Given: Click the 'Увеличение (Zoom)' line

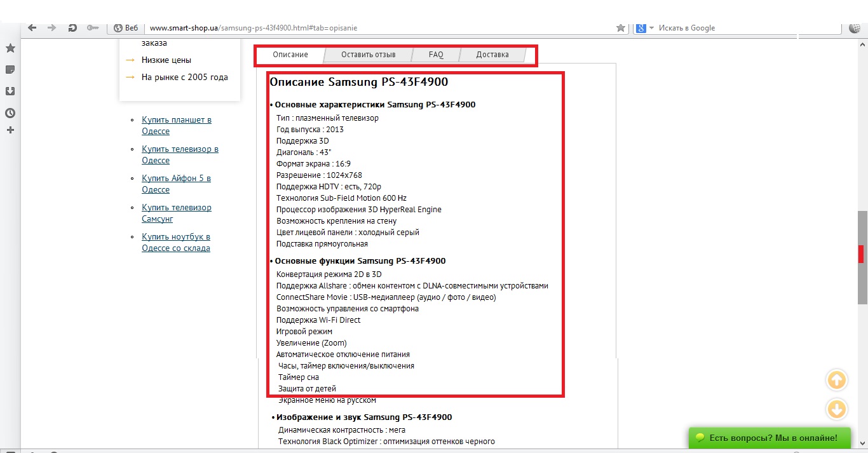Looking at the screenshot, I should point(311,343).
